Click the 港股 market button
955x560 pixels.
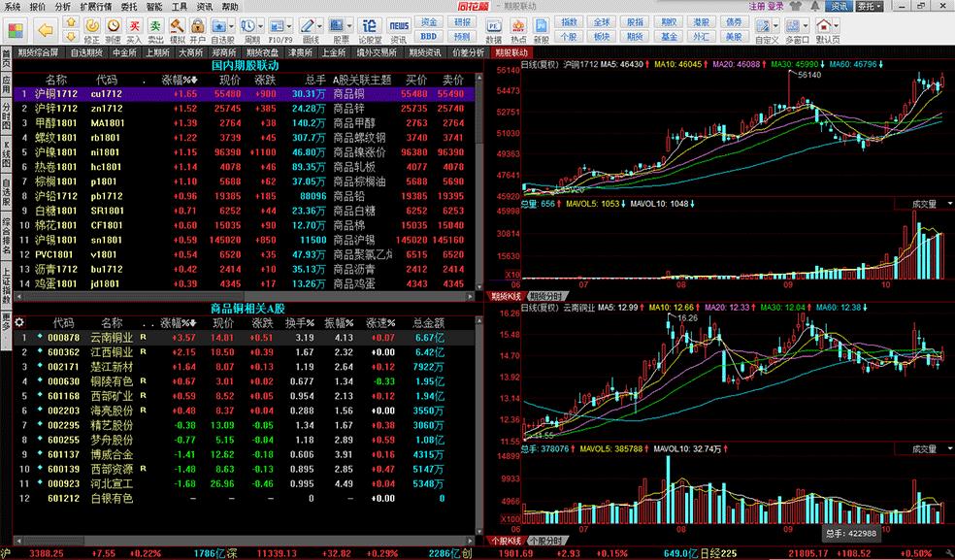point(701,22)
